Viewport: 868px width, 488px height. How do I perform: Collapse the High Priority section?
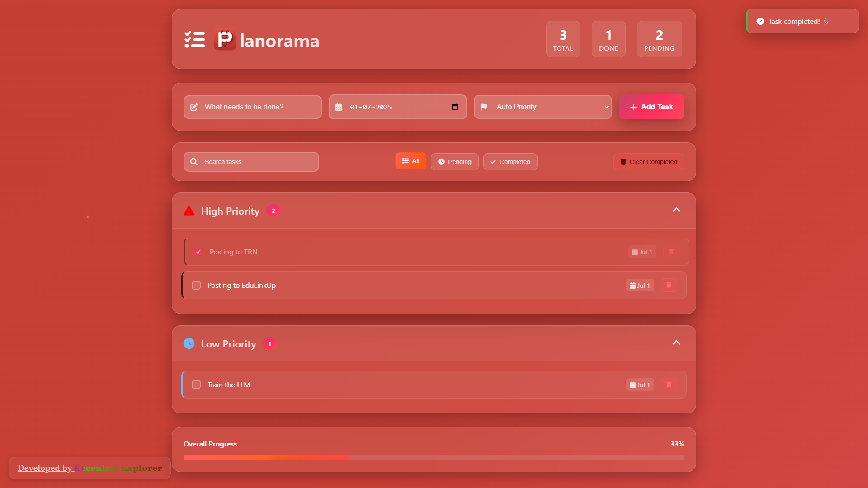coord(676,210)
